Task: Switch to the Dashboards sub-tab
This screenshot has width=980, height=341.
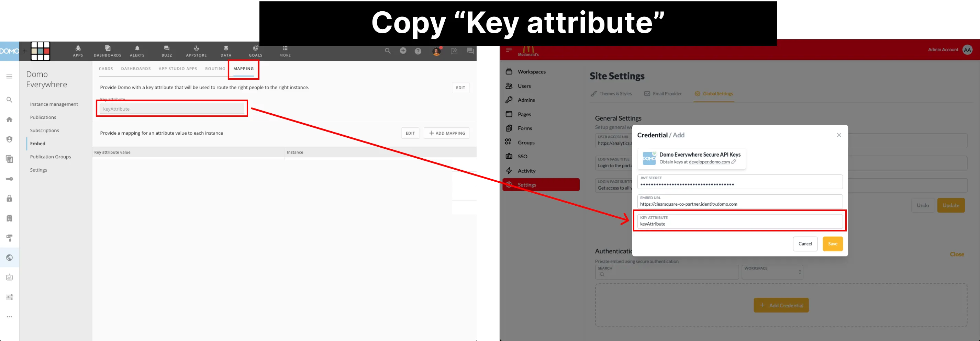Action: (136, 69)
